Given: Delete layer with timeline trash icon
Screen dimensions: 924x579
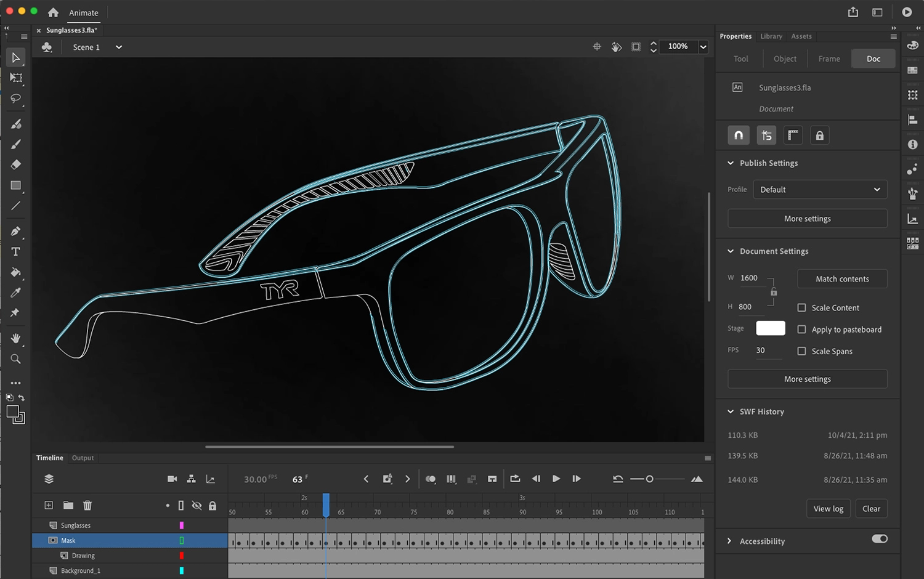Looking at the screenshot, I should pyautogui.click(x=87, y=506).
